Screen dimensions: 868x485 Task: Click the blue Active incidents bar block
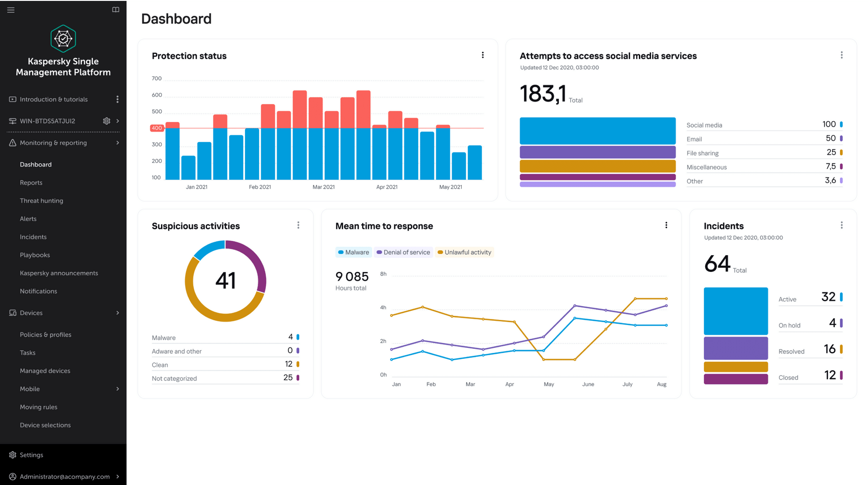pyautogui.click(x=736, y=311)
